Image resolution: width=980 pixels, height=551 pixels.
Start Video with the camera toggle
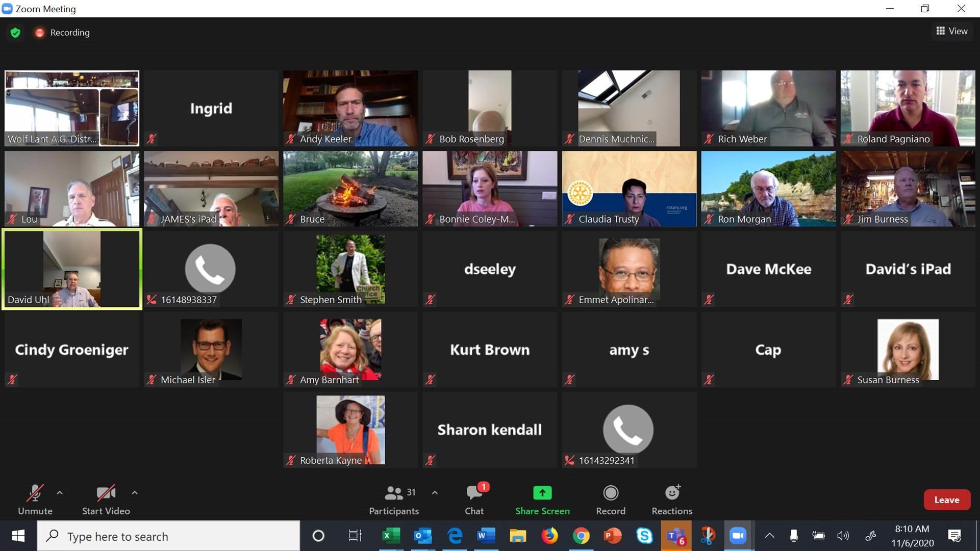106,500
